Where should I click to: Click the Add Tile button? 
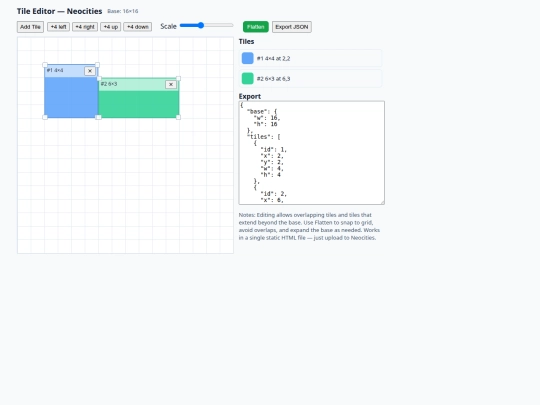tap(30, 27)
